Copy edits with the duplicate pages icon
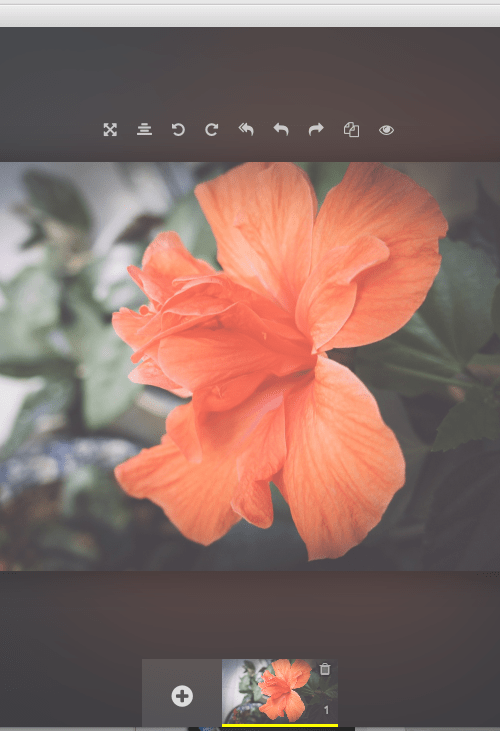The width and height of the screenshot is (500, 731). tap(351, 130)
